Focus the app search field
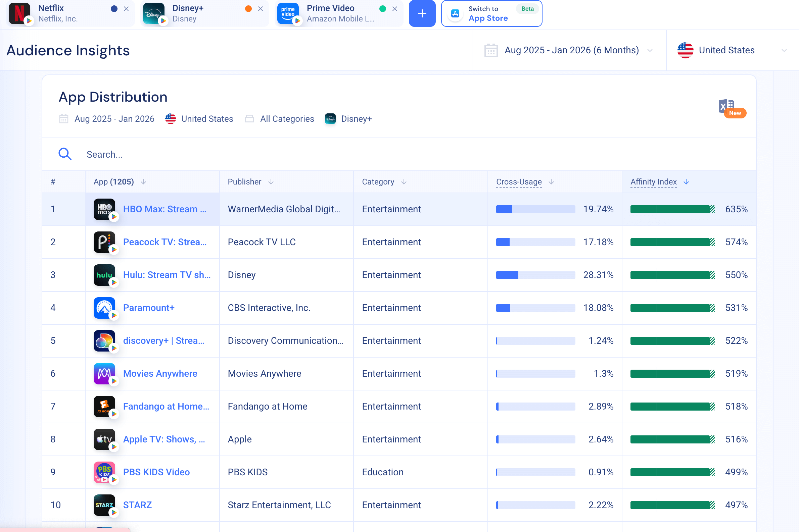Screen dimensions: 799x532 [399, 154]
